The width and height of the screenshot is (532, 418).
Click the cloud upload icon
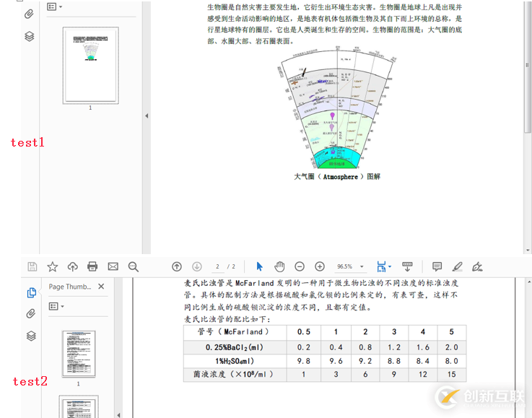pos(73,266)
